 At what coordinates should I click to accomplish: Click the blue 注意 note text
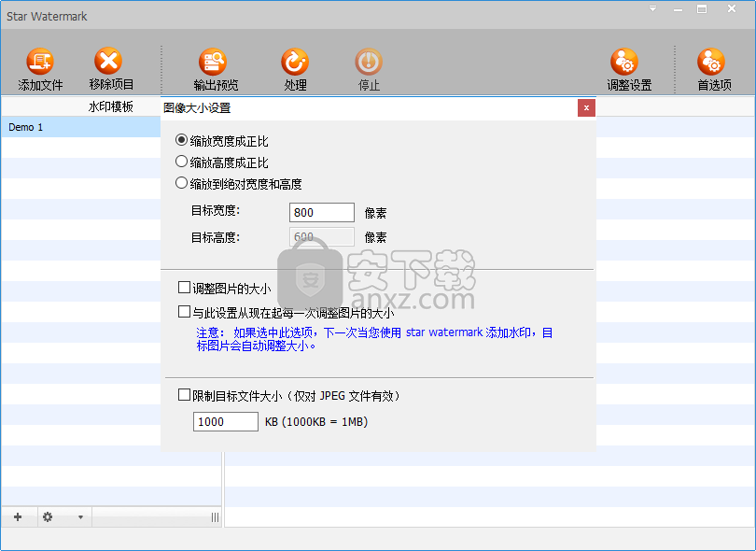click(374, 339)
